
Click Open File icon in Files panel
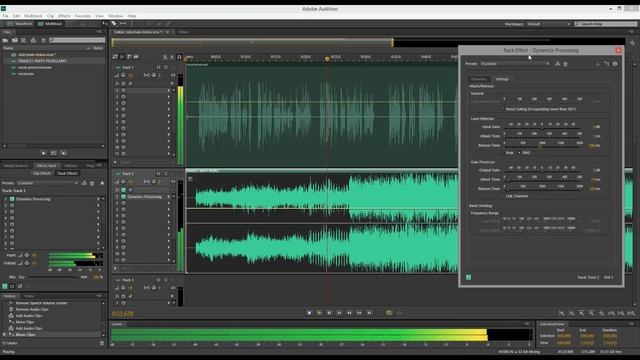click(x=5, y=40)
